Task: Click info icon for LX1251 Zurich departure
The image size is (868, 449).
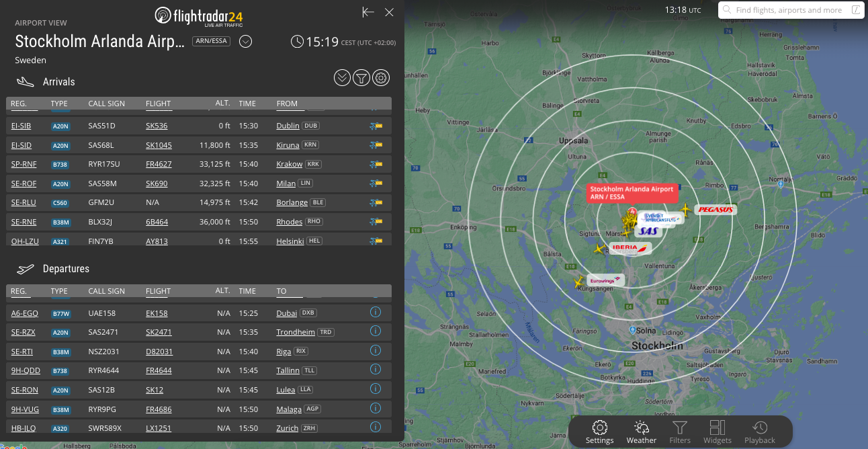Action: coord(376,427)
